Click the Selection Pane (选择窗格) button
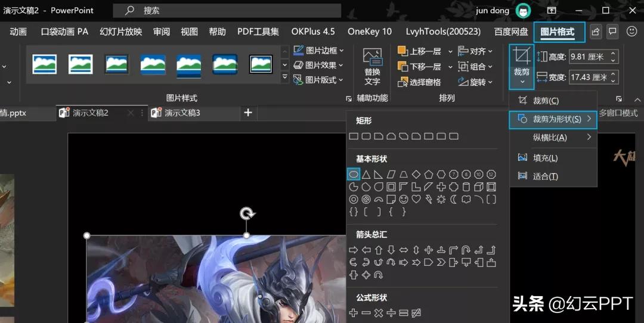Viewport: 644px width, 323px height. point(419,82)
